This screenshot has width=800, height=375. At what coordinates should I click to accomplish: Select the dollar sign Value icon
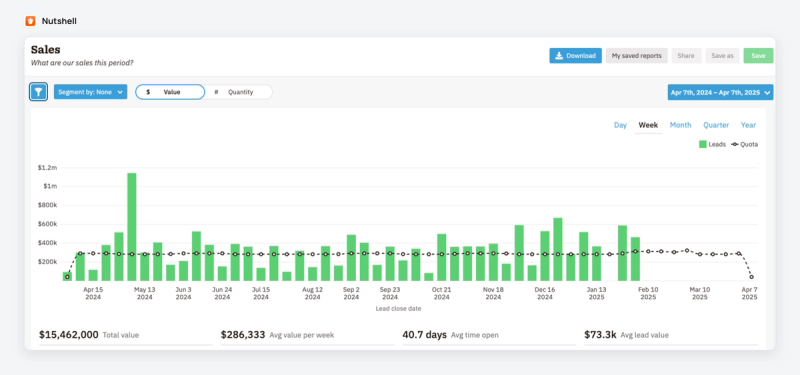tap(148, 92)
